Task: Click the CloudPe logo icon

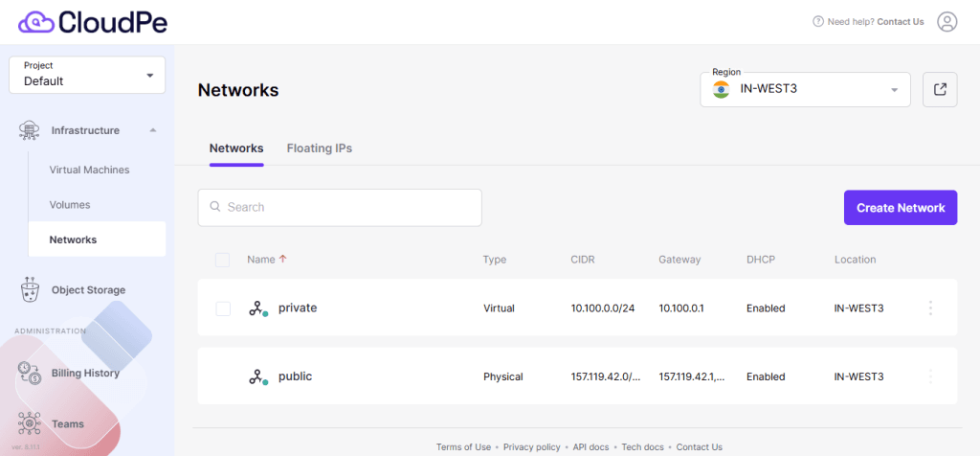Action: click(36, 21)
